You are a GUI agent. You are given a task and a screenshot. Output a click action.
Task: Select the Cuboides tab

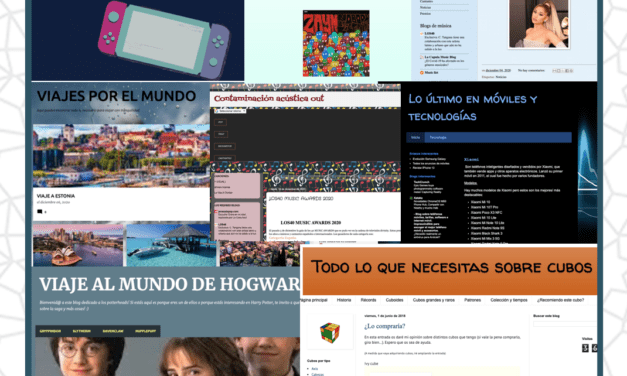(x=395, y=300)
